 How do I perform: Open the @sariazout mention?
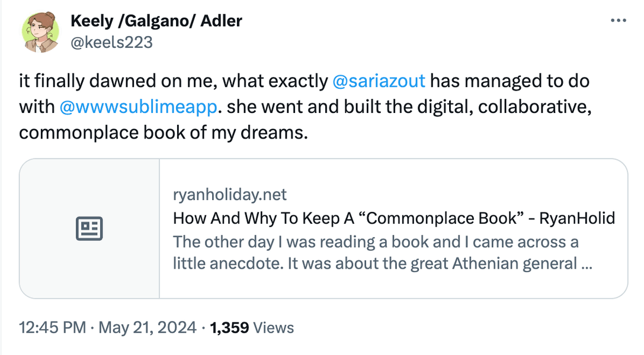coord(379,80)
